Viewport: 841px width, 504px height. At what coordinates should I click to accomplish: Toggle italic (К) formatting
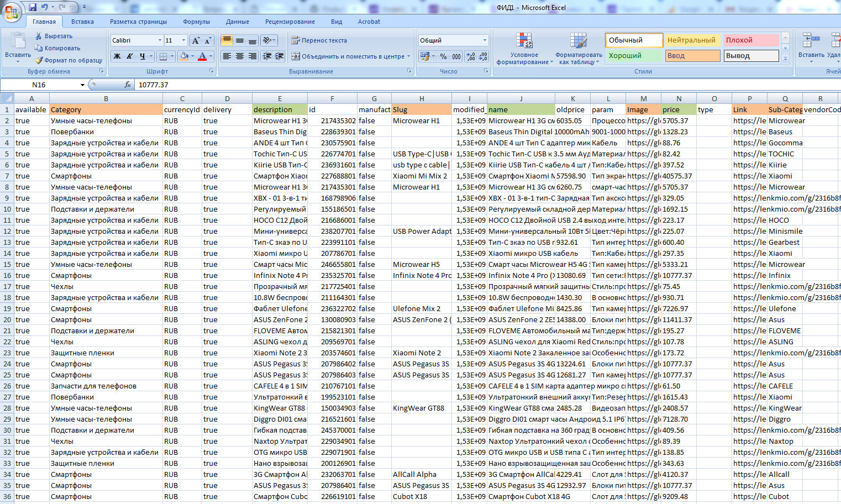129,56
